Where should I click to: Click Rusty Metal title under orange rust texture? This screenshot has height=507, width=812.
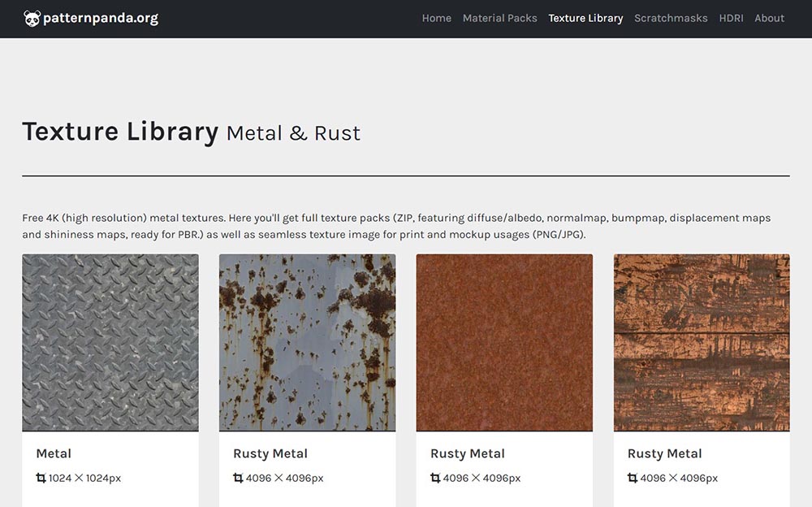[x=468, y=453]
